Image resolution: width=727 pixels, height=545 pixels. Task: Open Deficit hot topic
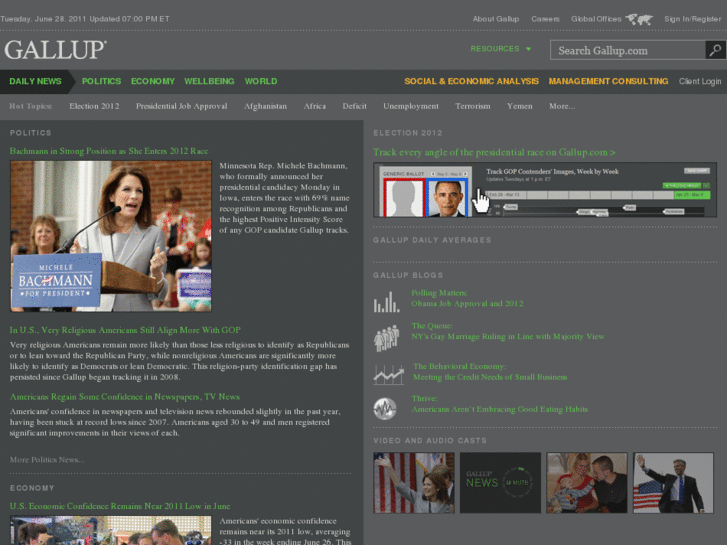354,106
